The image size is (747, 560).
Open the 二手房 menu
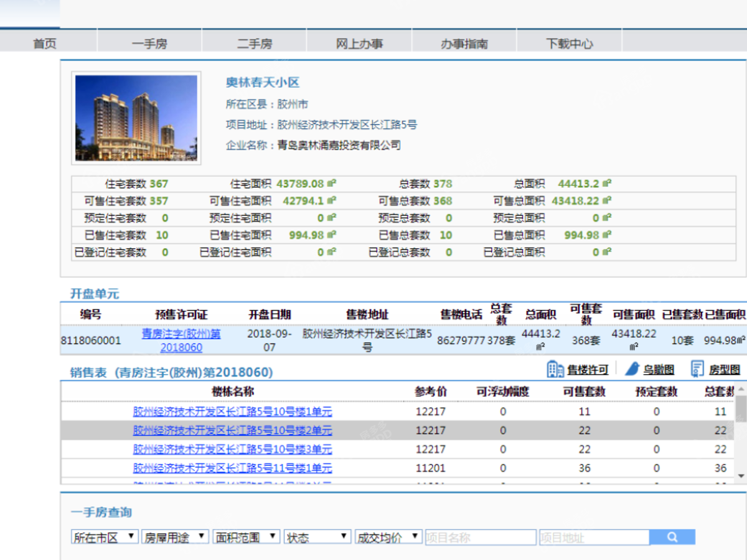(x=255, y=44)
